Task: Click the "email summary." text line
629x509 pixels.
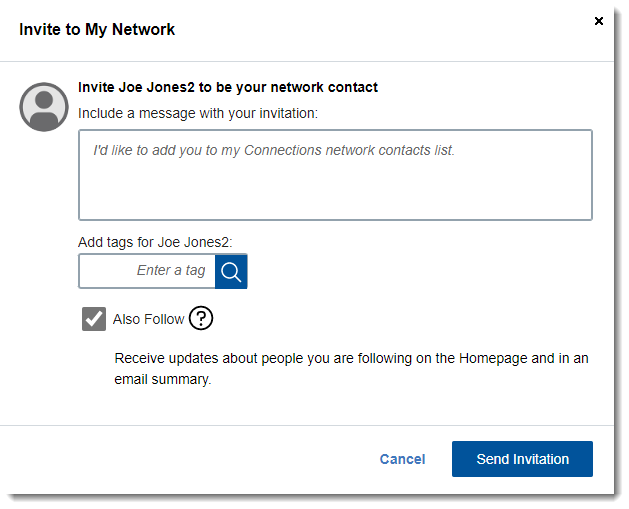Action: (x=163, y=379)
